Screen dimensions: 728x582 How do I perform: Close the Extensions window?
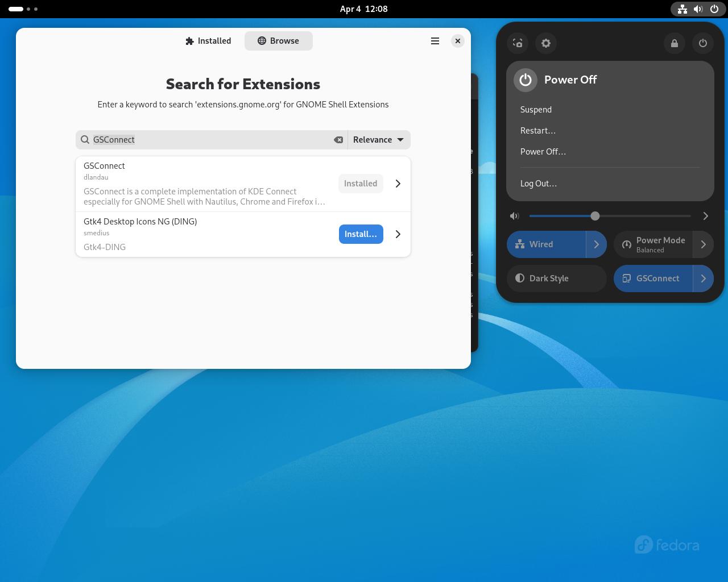tap(458, 41)
